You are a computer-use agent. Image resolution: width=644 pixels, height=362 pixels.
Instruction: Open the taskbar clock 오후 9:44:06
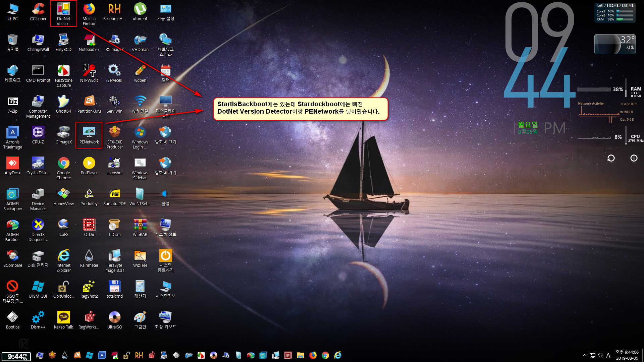click(x=627, y=355)
